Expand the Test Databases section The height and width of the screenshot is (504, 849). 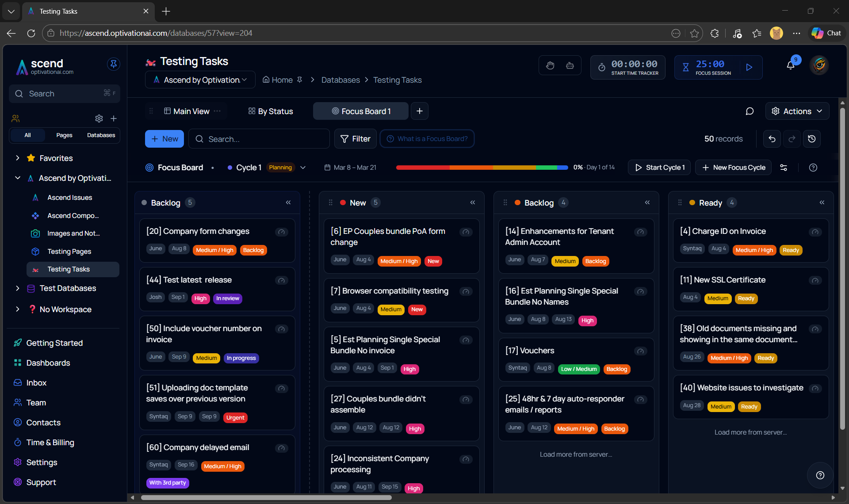[x=18, y=288]
